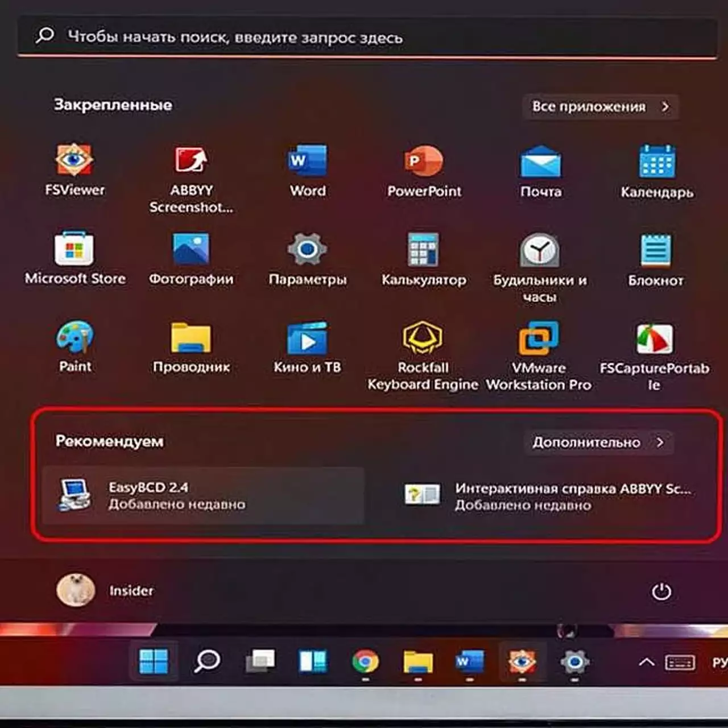The height and width of the screenshot is (728, 728).
Task: Open Search from the taskbar
Action: click(207, 661)
